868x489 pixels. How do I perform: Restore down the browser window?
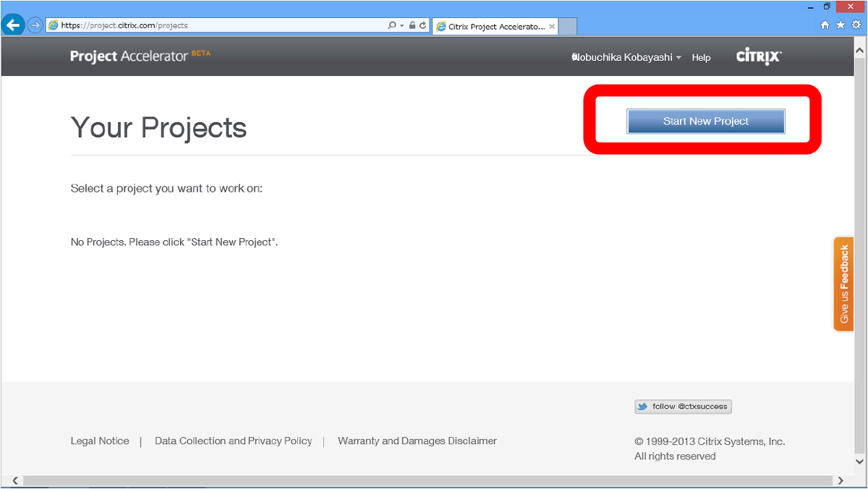[827, 6]
